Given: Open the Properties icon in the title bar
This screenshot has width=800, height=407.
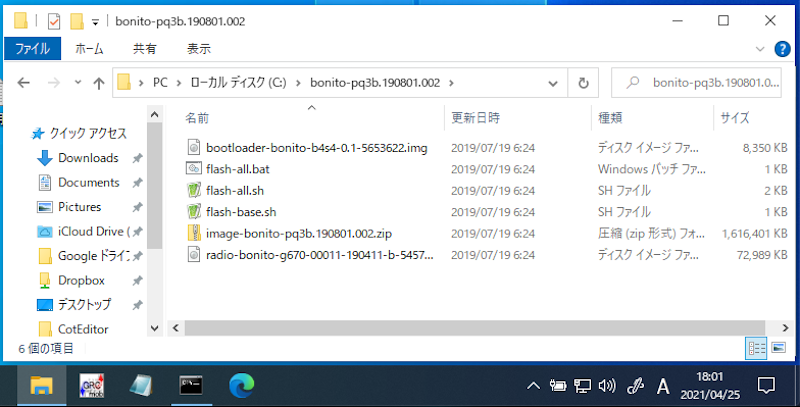Looking at the screenshot, I should tap(54, 21).
